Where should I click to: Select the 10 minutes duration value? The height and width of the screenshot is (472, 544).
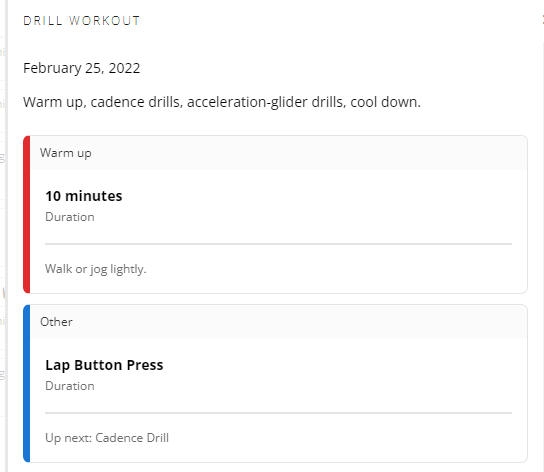84,196
